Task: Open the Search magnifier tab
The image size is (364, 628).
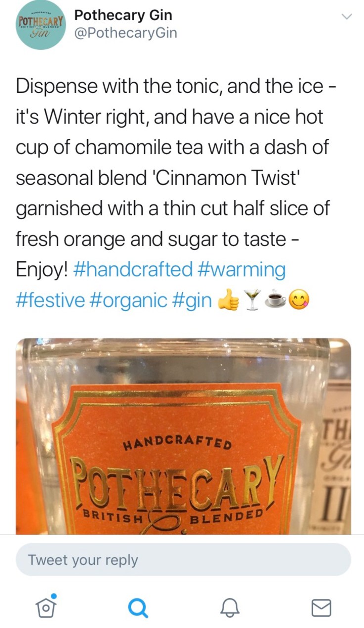Action: click(x=137, y=608)
